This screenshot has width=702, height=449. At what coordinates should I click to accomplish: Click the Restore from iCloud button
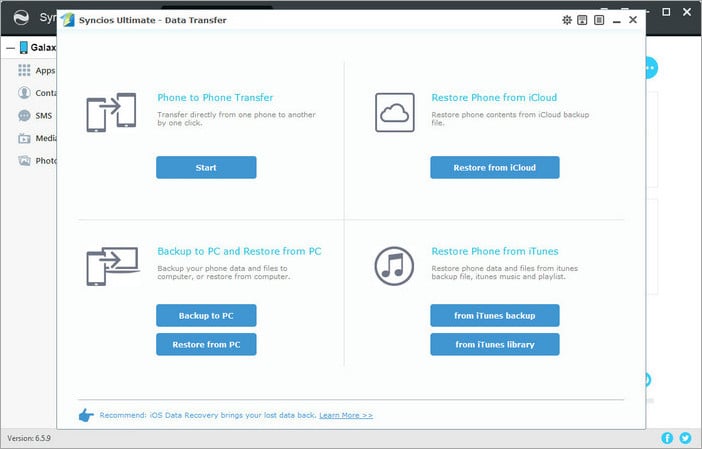point(495,167)
